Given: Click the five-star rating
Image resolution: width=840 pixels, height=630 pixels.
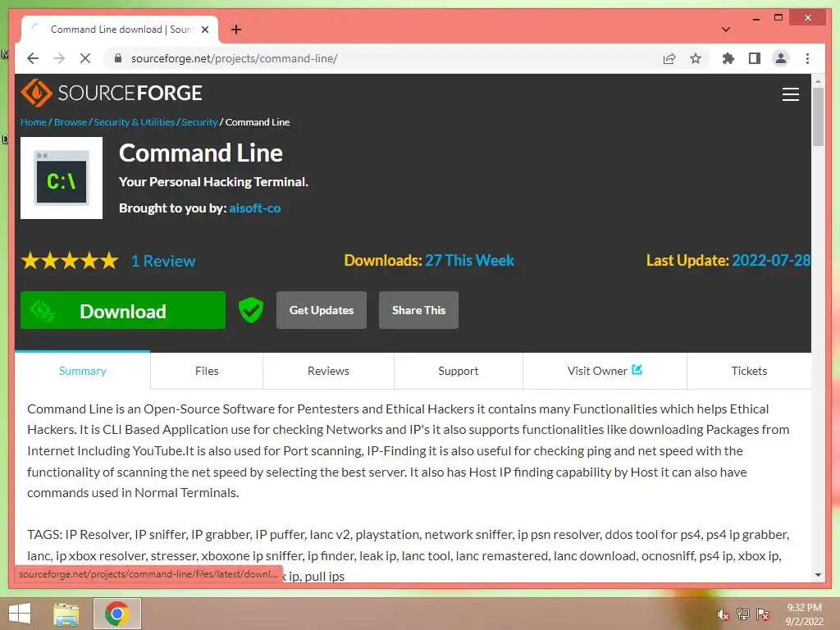Looking at the screenshot, I should [70, 261].
